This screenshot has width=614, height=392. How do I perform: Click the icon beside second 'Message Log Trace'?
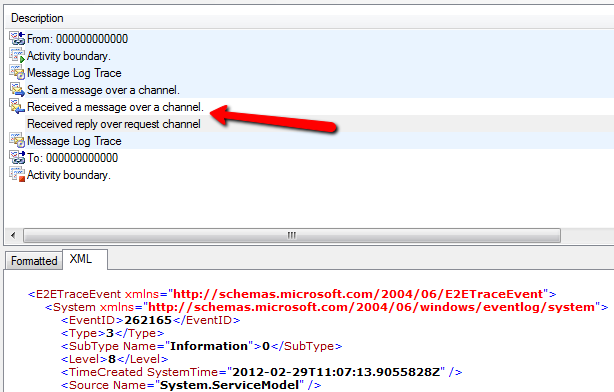pos(17,141)
